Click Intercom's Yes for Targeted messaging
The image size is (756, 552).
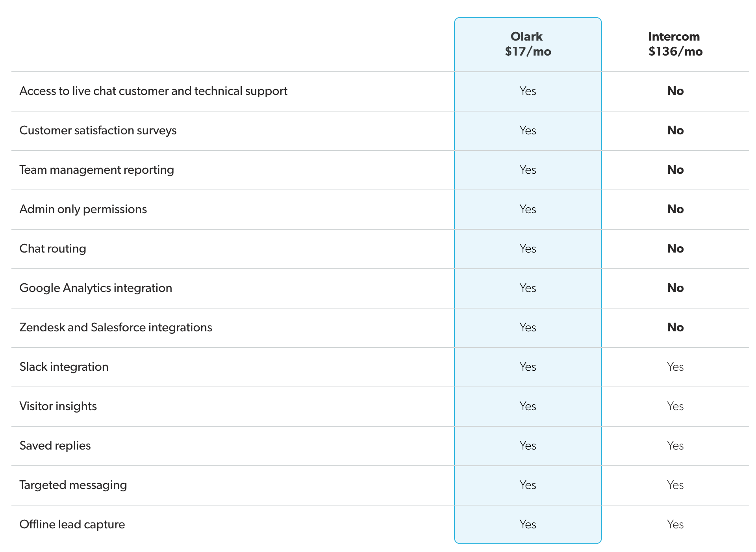(675, 485)
